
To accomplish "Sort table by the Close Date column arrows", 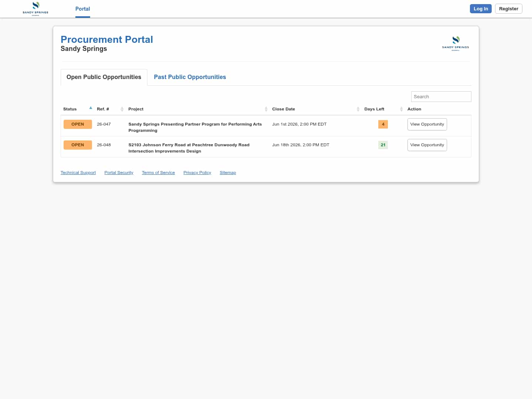I will tap(358, 109).
